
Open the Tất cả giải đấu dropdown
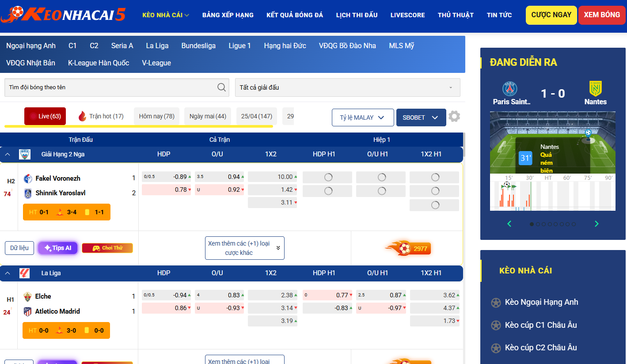click(x=348, y=87)
